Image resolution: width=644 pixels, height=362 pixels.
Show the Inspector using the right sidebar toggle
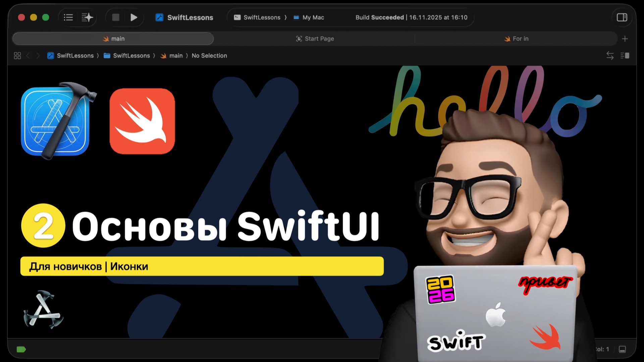click(x=622, y=17)
